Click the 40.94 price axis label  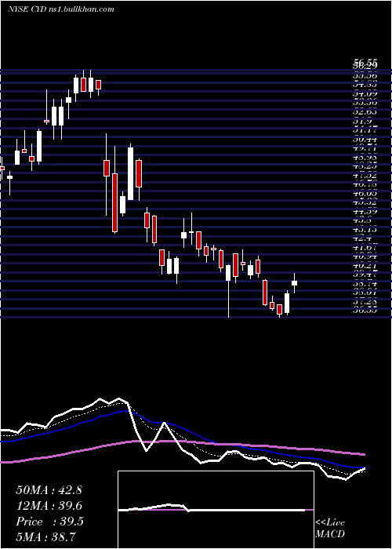point(365,257)
